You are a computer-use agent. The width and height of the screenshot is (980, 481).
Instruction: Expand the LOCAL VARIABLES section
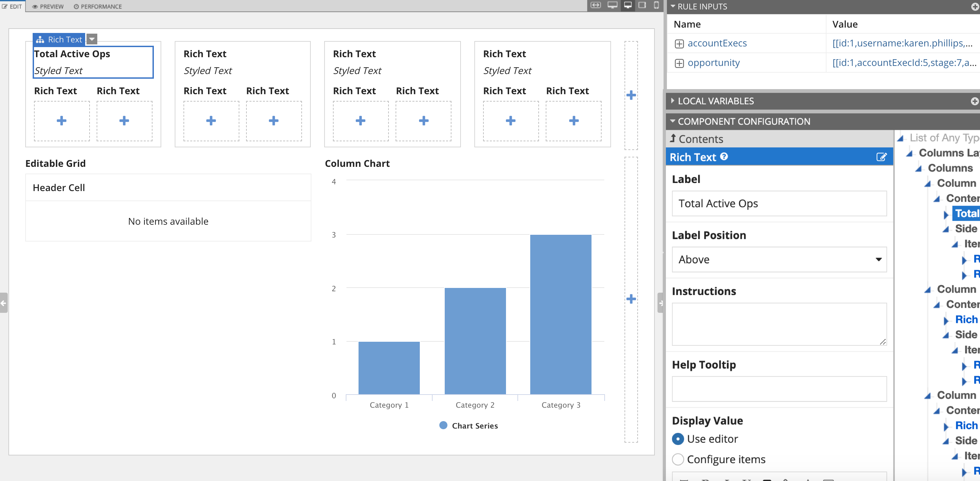point(673,101)
